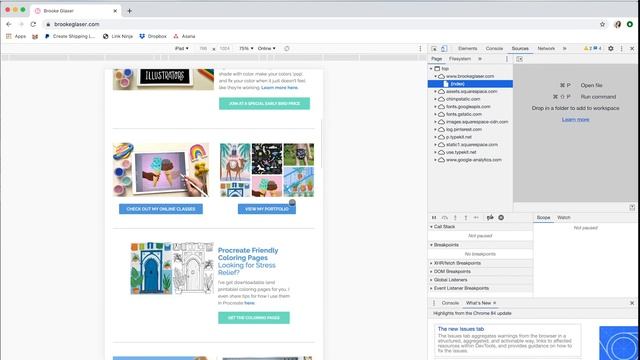The height and width of the screenshot is (360, 640).
Task: Open device toolbar more options menu
Action: tap(420, 48)
